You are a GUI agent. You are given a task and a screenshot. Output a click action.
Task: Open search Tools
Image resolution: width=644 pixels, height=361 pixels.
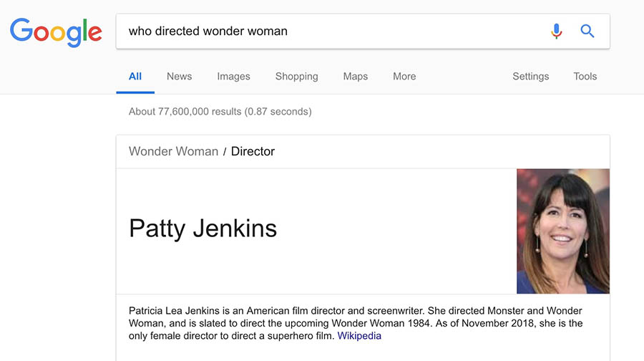point(585,77)
